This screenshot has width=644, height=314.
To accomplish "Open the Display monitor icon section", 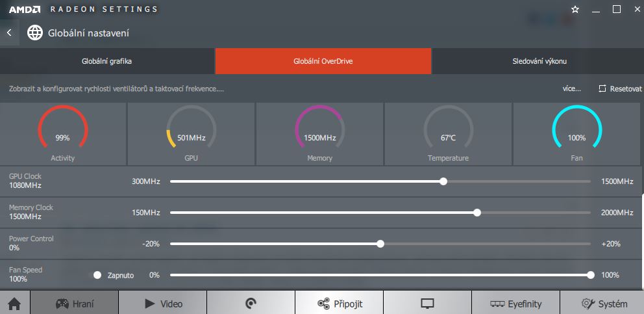I will coord(428,304).
